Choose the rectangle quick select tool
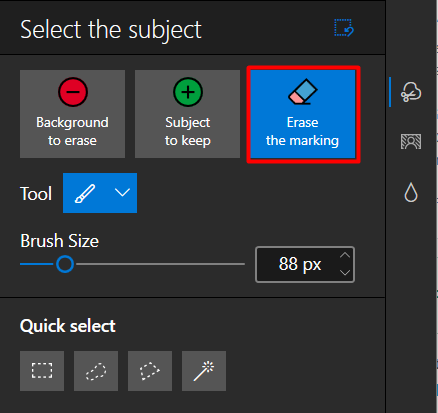Viewport: 438px width, 413px height. coord(42,371)
